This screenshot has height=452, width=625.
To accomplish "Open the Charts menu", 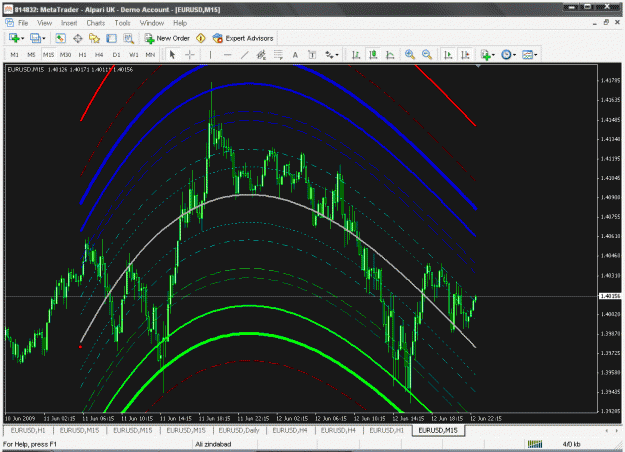I will click(x=96, y=23).
